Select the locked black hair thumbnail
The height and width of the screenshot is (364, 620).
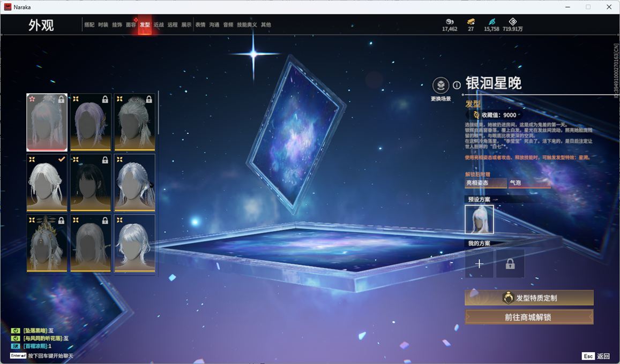tap(91, 183)
